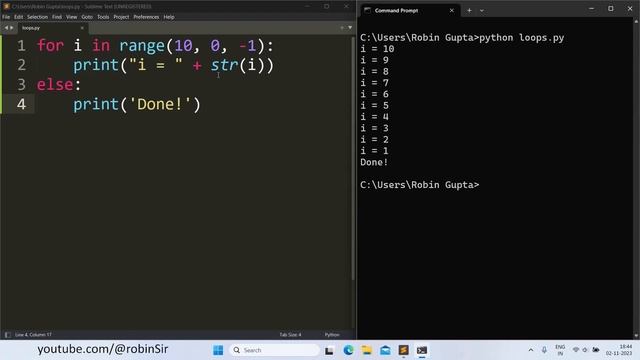Click the else keyword on line 3

pyautogui.click(x=55, y=84)
